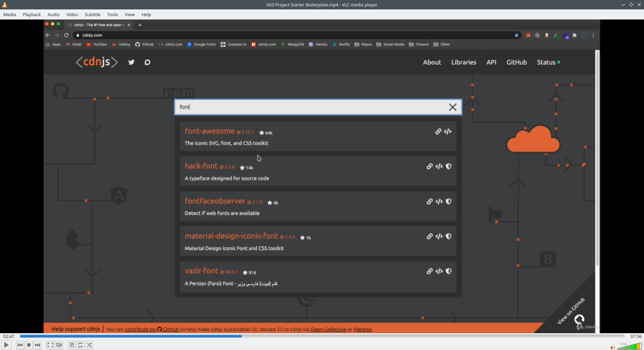Image resolution: width=644 pixels, height=350 pixels.
Task: Click the elapsed time 02:47 label
Action: tap(9, 336)
